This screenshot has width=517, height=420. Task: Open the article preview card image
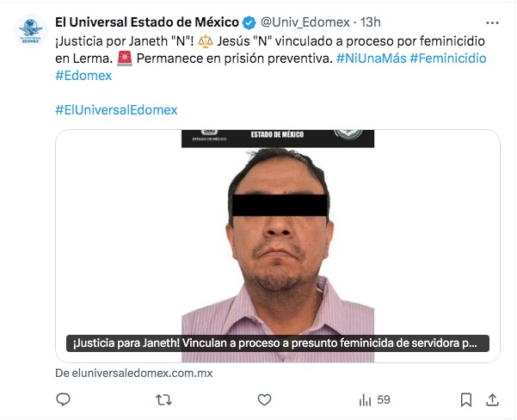[x=278, y=246]
